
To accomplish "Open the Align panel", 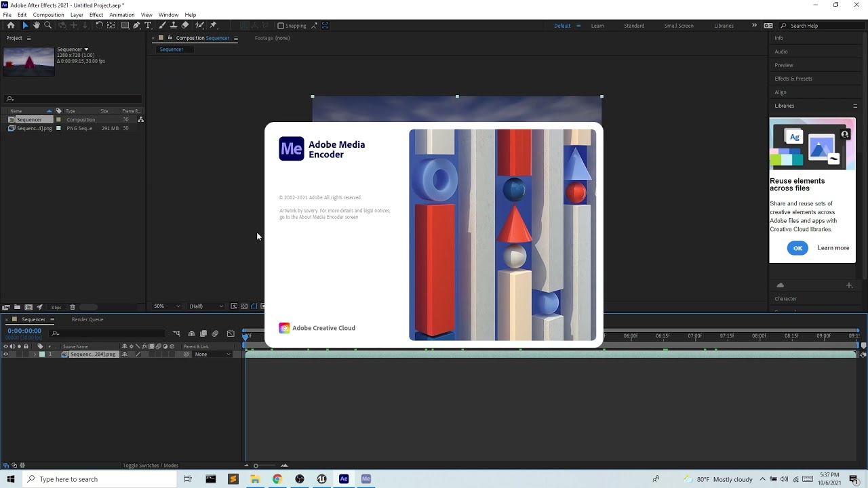I will pyautogui.click(x=781, y=92).
